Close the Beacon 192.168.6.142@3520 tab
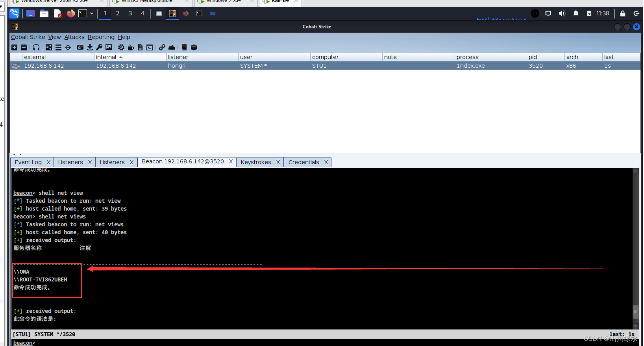Image resolution: width=644 pixels, height=346 pixels. pyautogui.click(x=231, y=161)
